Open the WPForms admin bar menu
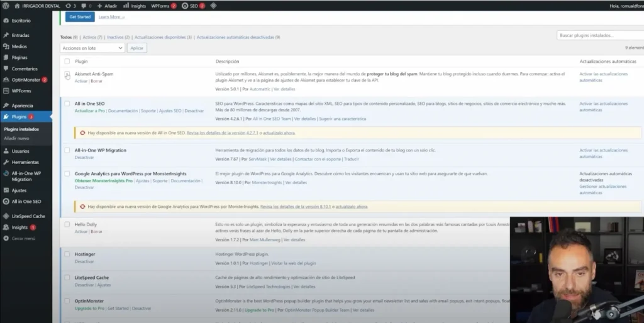This screenshot has width=644, height=323. 164,6
